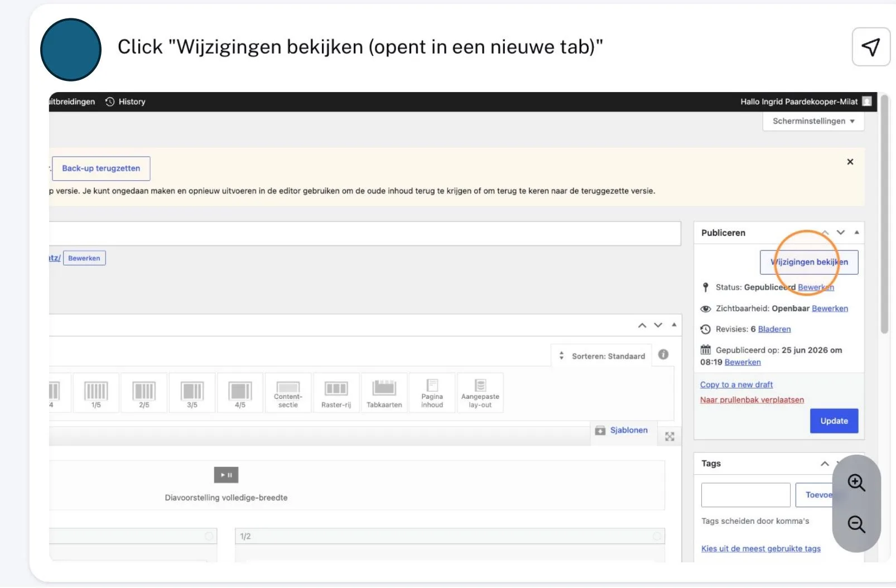Browse revisions via the Bladeren link
896x588 pixels.
(x=774, y=329)
